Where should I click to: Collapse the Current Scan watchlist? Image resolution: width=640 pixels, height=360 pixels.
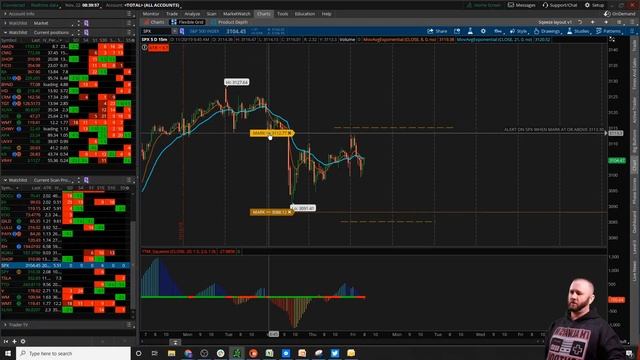tap(5, 180)
